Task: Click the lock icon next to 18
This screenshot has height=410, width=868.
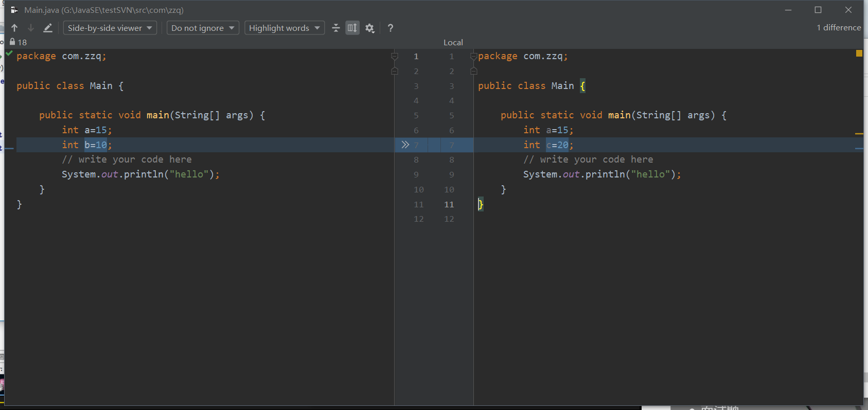Action: [x=12, y=42]
